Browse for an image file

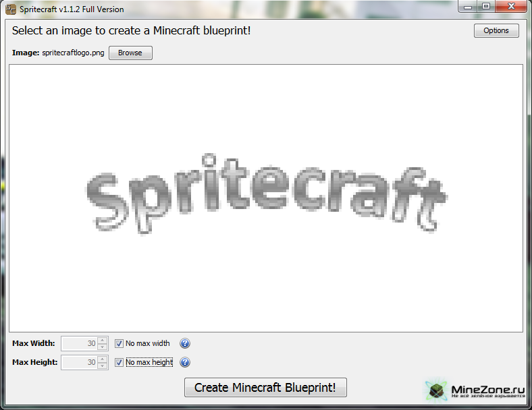130,53
